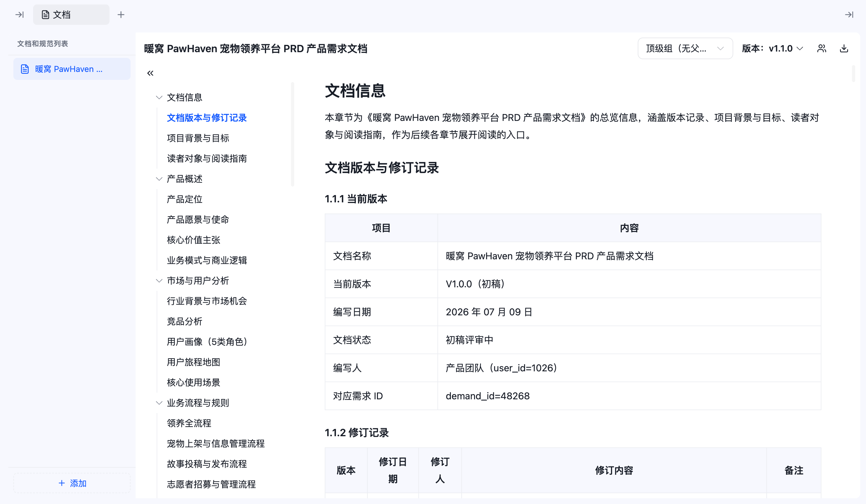Open the 版本: v1.1.0 version dropdown

coord(772,48)
